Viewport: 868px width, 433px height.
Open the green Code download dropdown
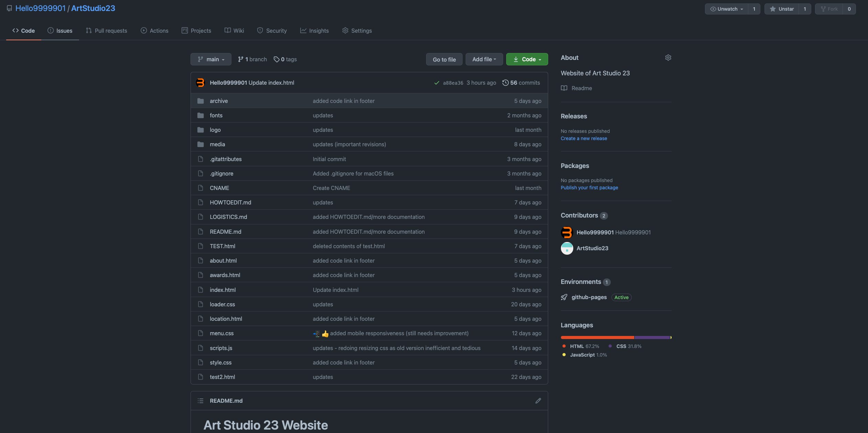point(527,59)
